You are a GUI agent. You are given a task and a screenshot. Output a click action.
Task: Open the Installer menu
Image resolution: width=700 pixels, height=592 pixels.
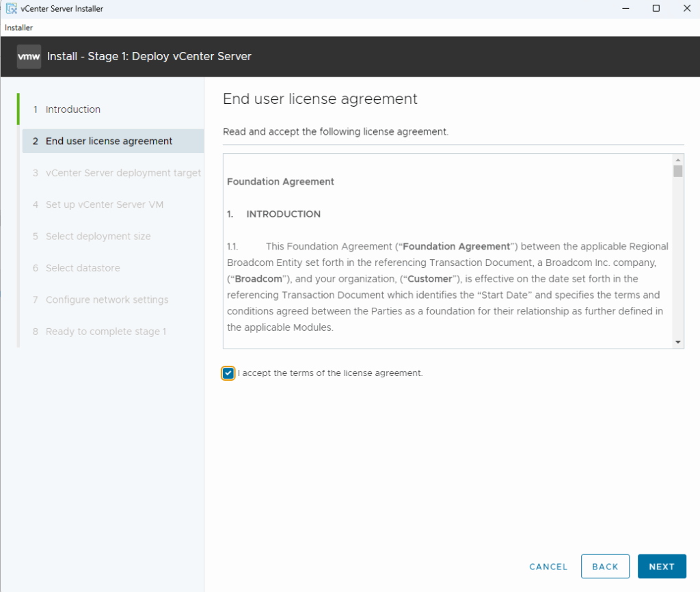click(x=18, y=27)
